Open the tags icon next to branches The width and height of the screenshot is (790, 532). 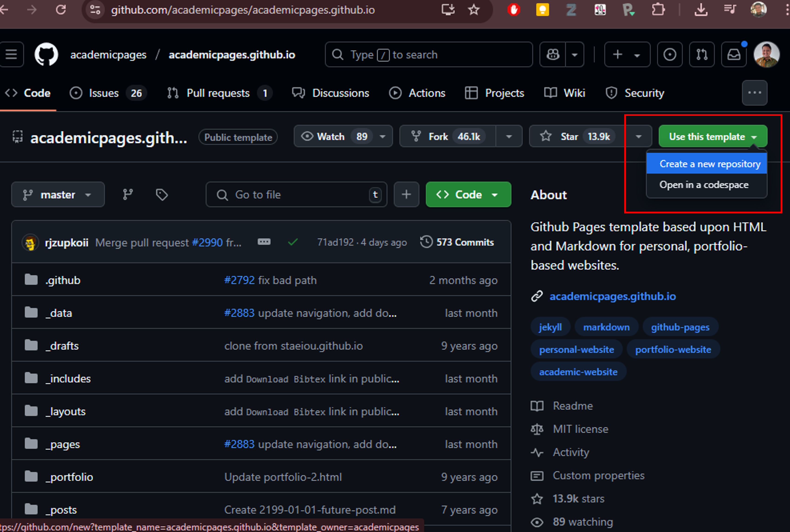(x=162, y=194)
